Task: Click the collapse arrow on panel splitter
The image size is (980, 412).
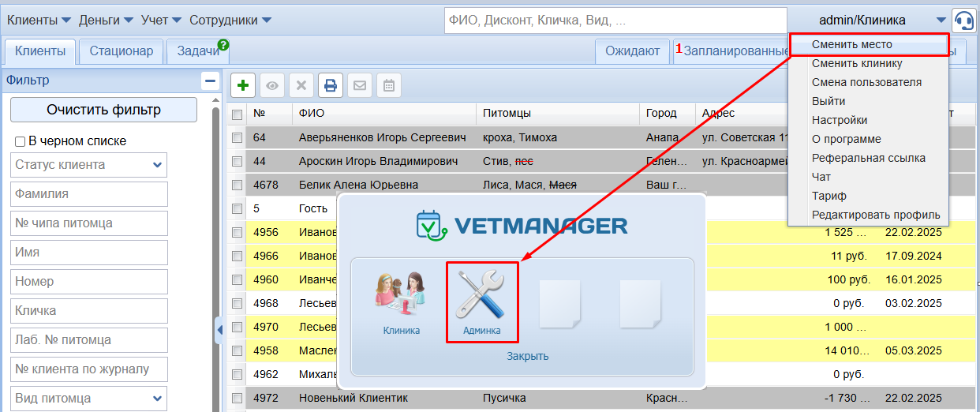Action: click(219, 330)
